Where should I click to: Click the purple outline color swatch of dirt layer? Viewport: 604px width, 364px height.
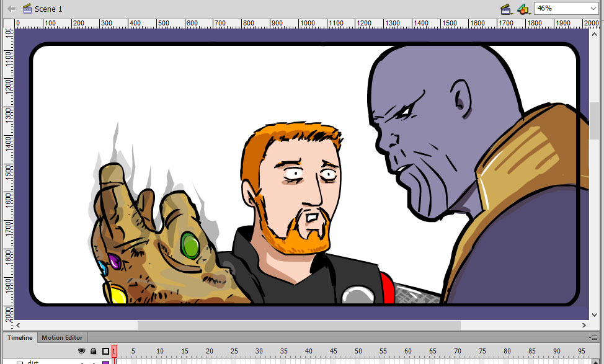tap(105, 363)
